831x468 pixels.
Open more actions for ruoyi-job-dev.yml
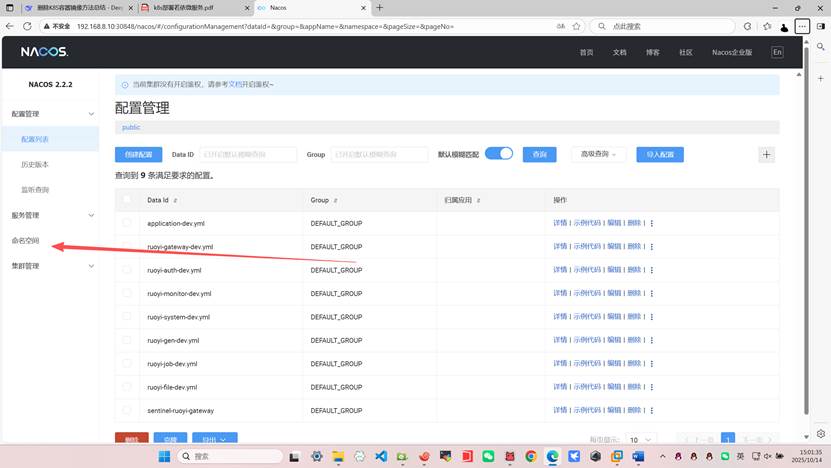point(652,364)
